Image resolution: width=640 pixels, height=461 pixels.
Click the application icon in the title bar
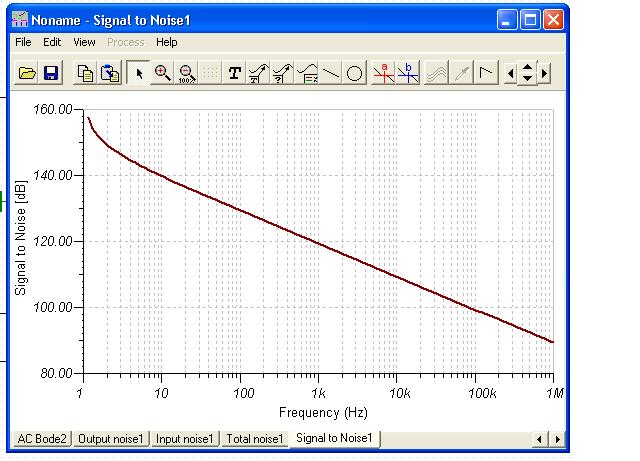[x=20, y=20]
